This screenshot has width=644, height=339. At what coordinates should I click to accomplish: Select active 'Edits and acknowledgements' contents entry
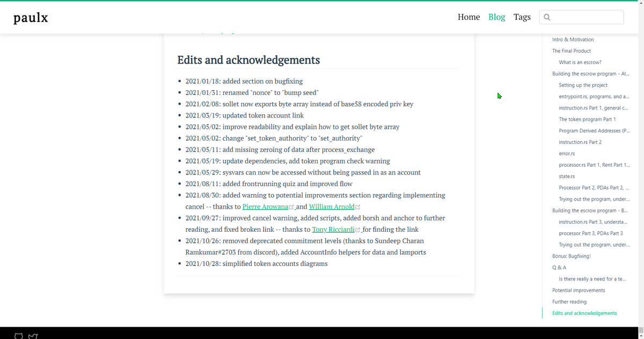[x=584, y=313]
